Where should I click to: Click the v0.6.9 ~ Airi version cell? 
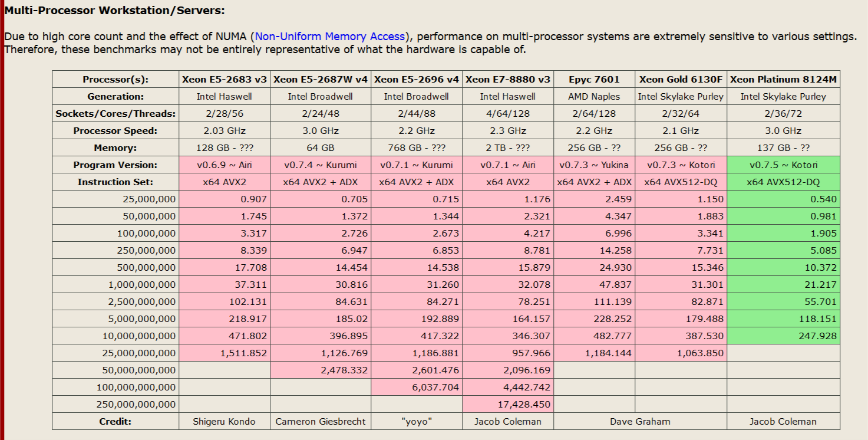point(225,165)
